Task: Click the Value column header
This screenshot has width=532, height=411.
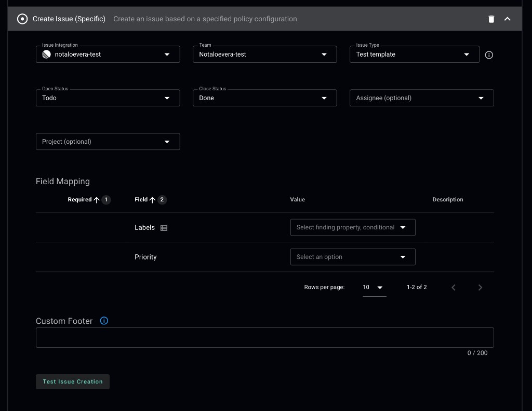Action: [x=297, y=200]
